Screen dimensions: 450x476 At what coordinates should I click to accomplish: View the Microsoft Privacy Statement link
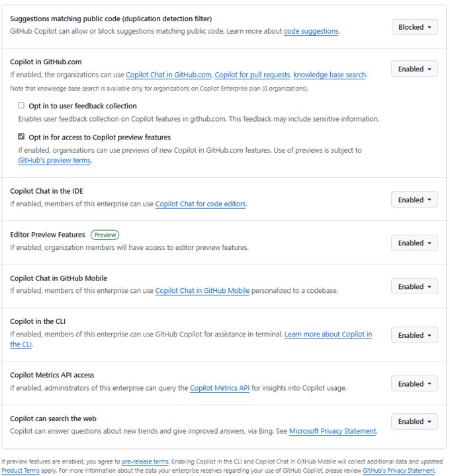click(x=333, y=431)
